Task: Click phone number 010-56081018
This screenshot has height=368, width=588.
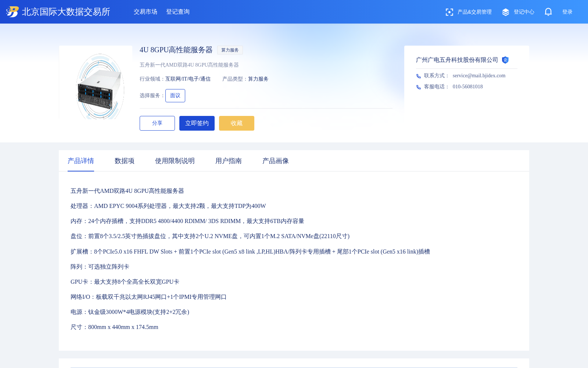Action: (x=468, y=87)
